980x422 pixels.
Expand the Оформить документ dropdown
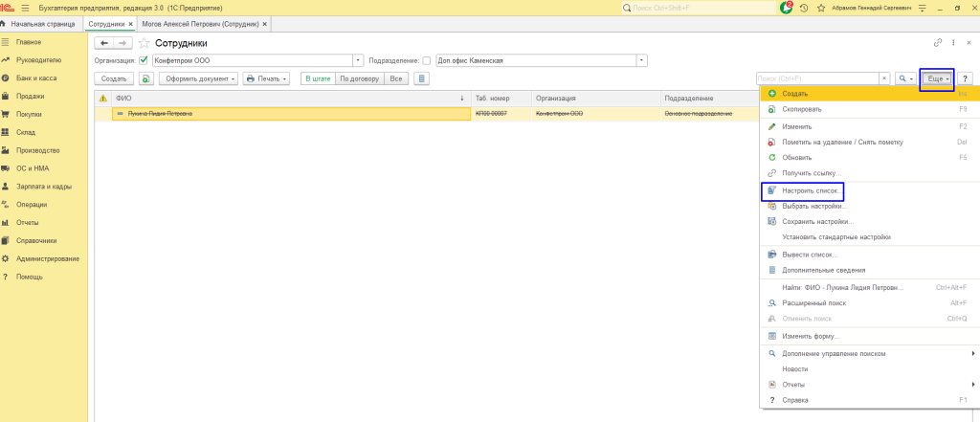coord(197,78)
